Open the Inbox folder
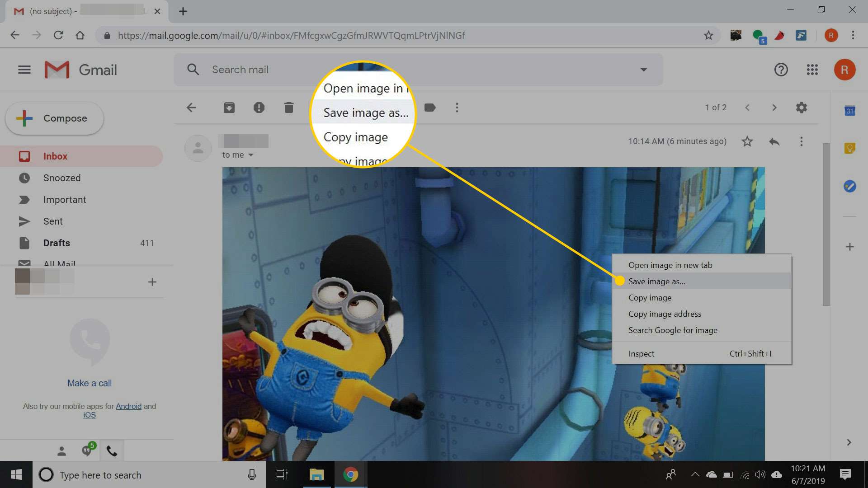Screen dimensions: 868x488 81,156
